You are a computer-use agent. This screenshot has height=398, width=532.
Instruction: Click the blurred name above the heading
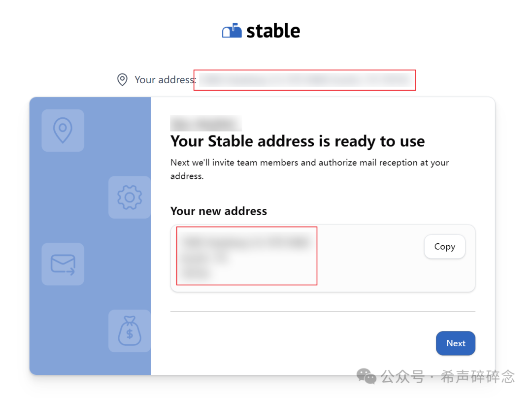tap(206, 123)
